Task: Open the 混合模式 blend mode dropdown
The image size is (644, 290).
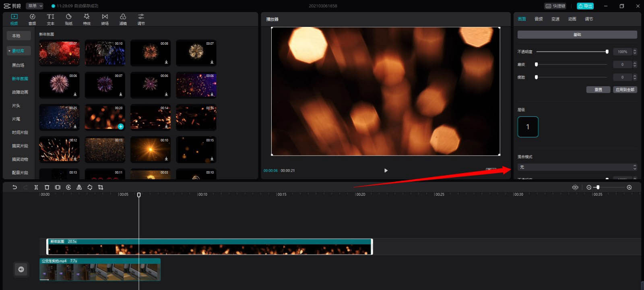Action: click(x=577, y=167)
